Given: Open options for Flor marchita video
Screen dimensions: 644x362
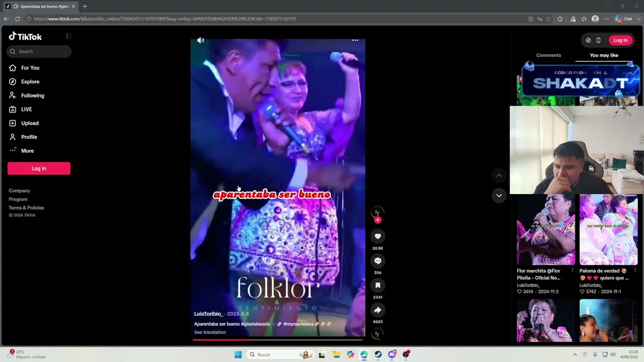Looking at the screenshot, I should [x=572, y=270].
